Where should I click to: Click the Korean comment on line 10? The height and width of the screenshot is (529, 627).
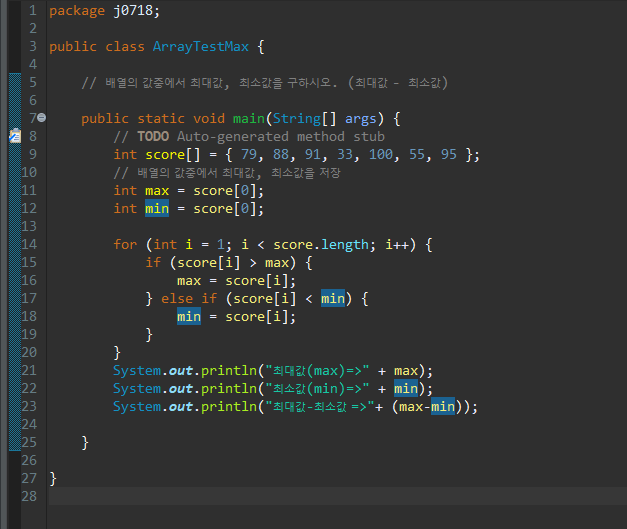[x=227, y=173]
